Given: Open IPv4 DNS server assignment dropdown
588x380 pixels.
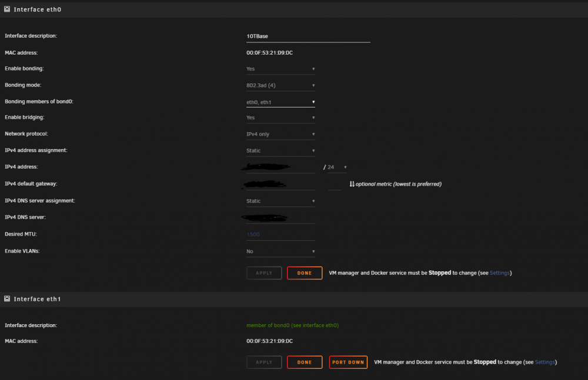Looking at the screenshot, I should pyautogui.click(x=280, y=201).
